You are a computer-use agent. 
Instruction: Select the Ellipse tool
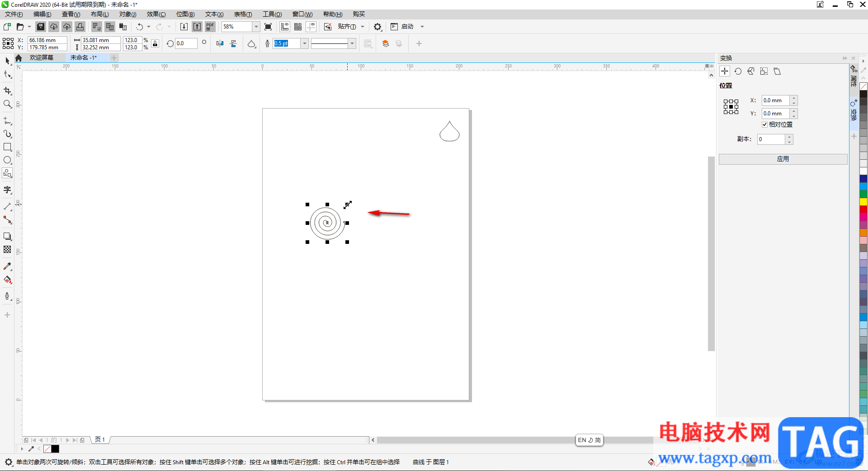[7, 160]
